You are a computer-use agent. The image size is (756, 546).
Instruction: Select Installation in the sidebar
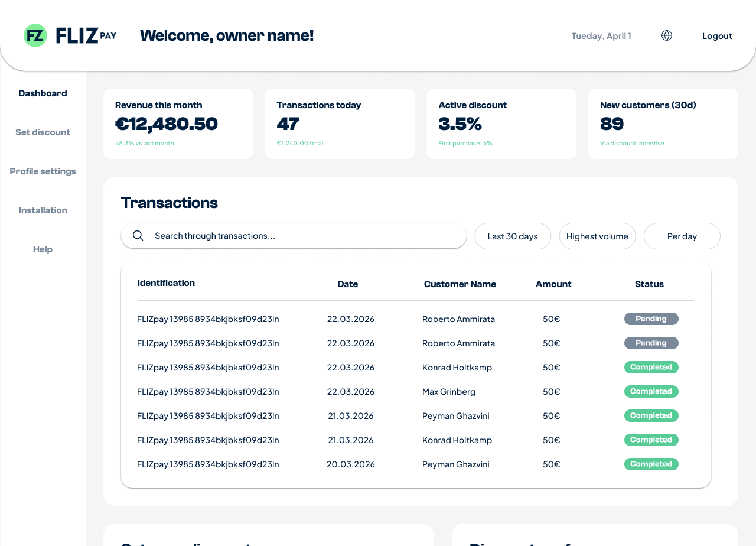click(x=43, y=210)
